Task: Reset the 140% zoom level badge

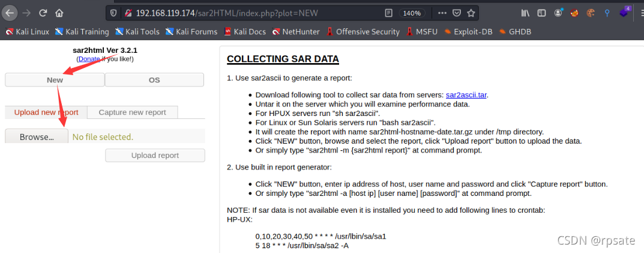Action: coord(412,13)
